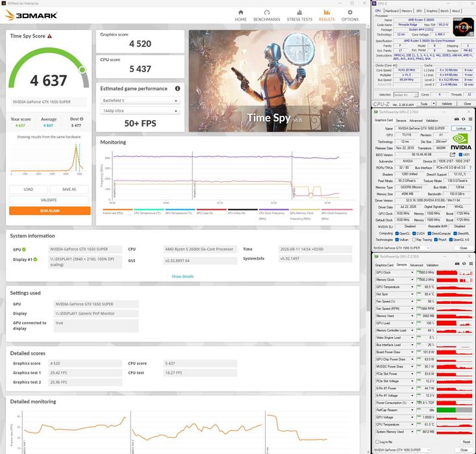
Task: Open the Advanced tab in the GPU-Z Sensors window
Action: 416,265
